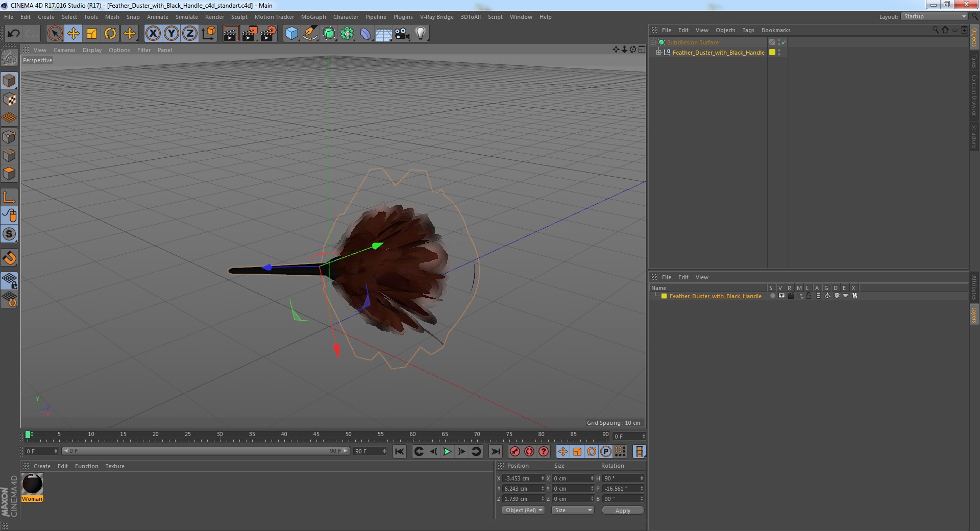Open the Floor environment icon
The image size is (980, 531).
pos(384,34)
